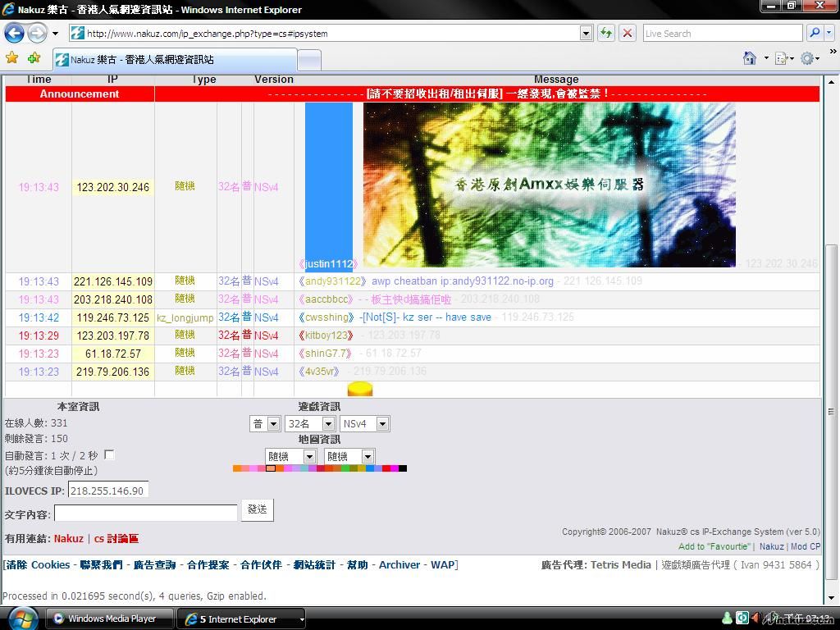Click the Home page icon
Viewport: 840px width, 630px height.
(749, 58)
